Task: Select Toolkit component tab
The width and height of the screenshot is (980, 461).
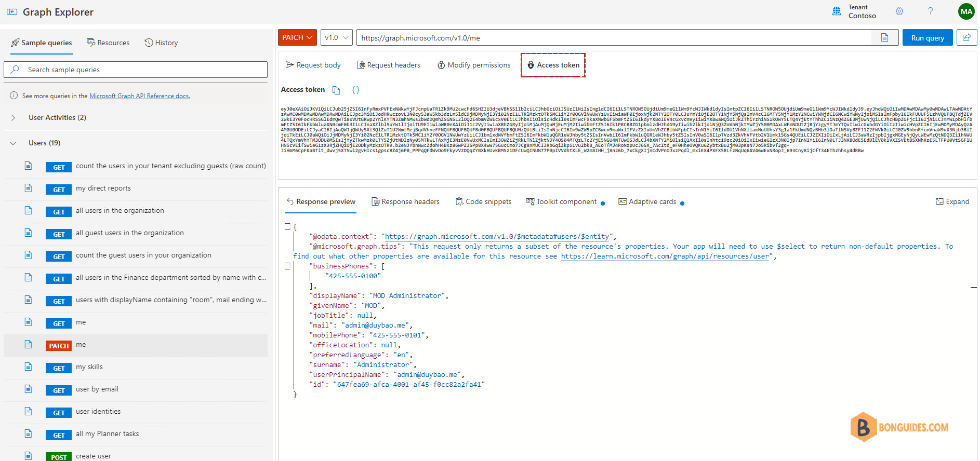Action: 565,201
